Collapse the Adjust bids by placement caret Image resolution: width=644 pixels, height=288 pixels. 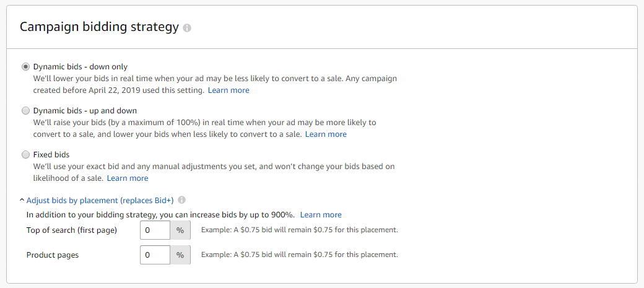pyautogui.click(x=22, y=201)
